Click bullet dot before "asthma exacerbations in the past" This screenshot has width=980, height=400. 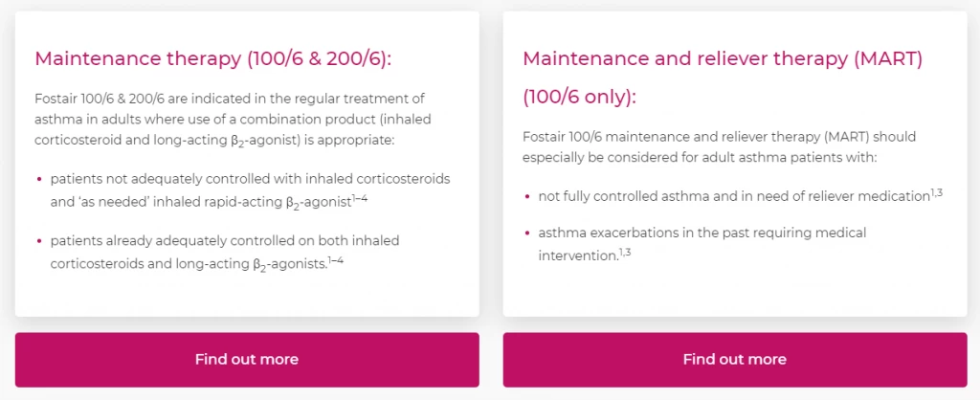coord(527,233)
